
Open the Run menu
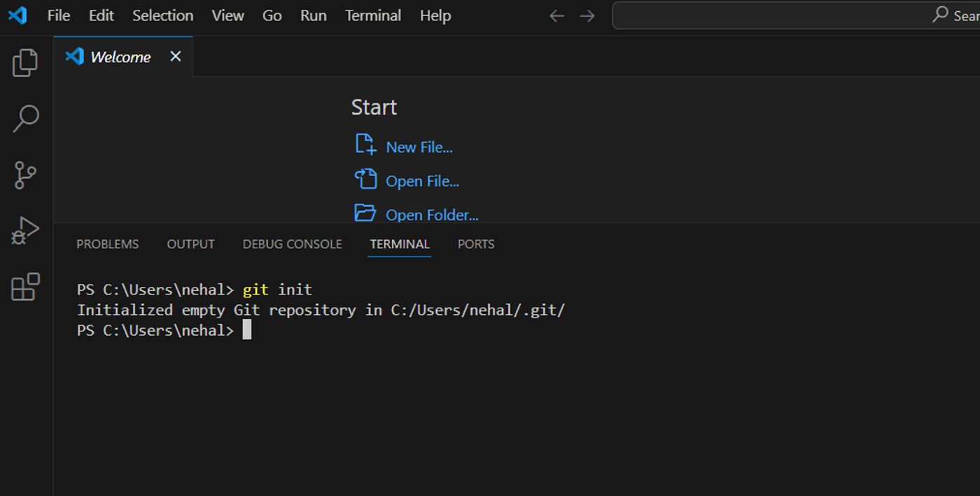(x=314, y=15)
